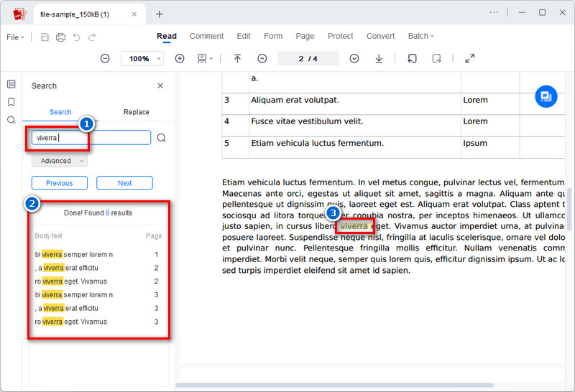
Task: Rotate page counterclockwise icon
Action: pyautogui.click(x=412, y=58)
